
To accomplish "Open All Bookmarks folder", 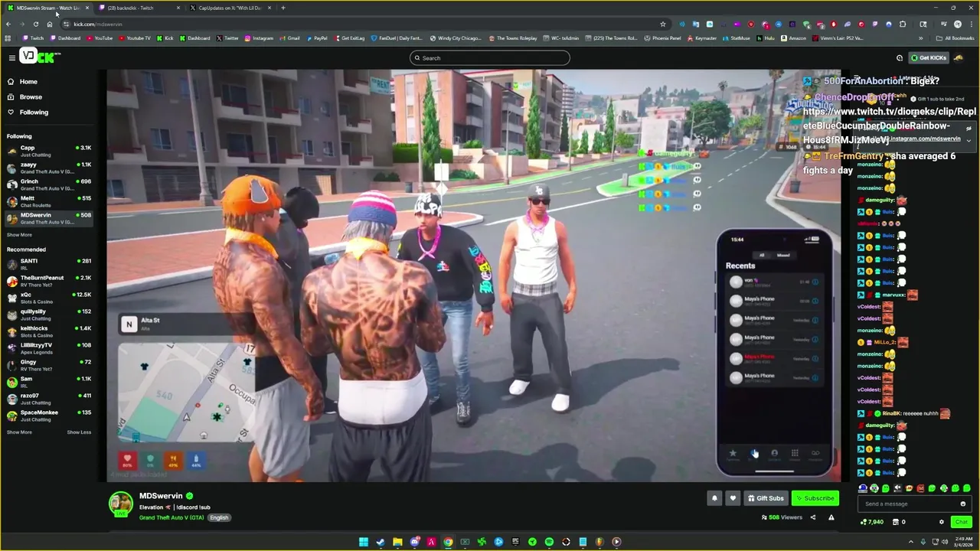I will click(955, 38).
